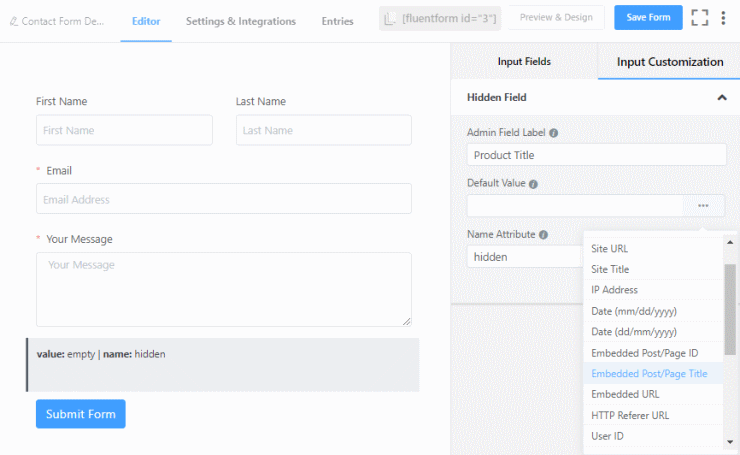The image size is (740, 455).
Task: Click the Name Attribute info icon
Action: tap(543, 235)
